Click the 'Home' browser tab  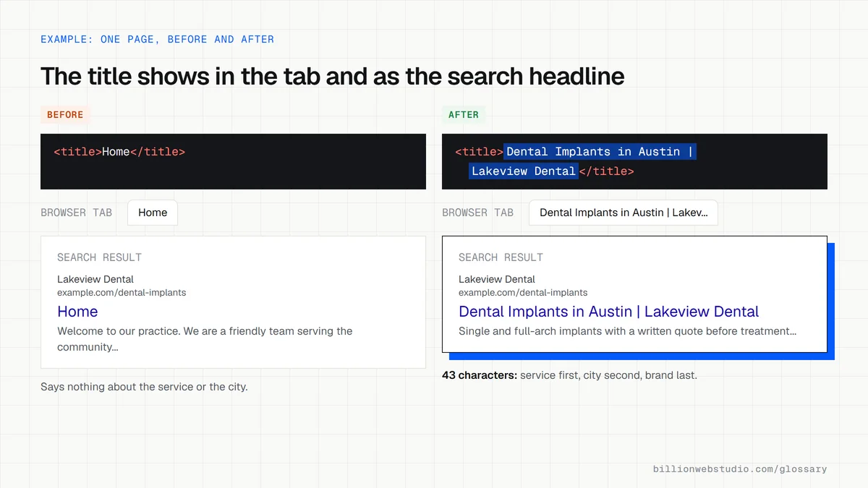153,213
